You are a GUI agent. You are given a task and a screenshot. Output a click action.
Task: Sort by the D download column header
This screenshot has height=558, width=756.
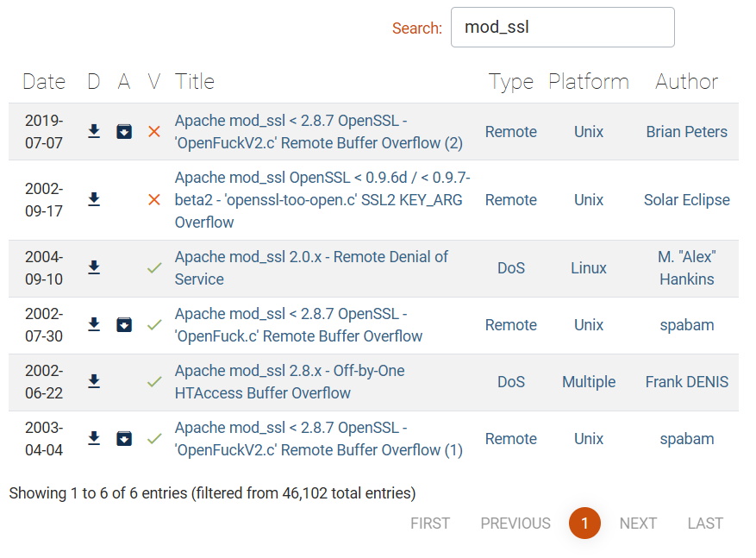[94, 82]
